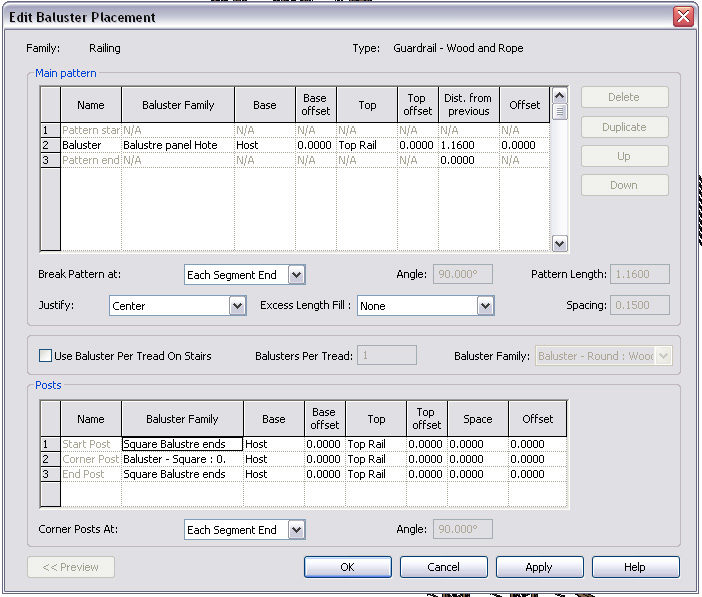Click the Baluster Family column header in Posts
This screenshot has width=702, height=597.
(182, 420)
